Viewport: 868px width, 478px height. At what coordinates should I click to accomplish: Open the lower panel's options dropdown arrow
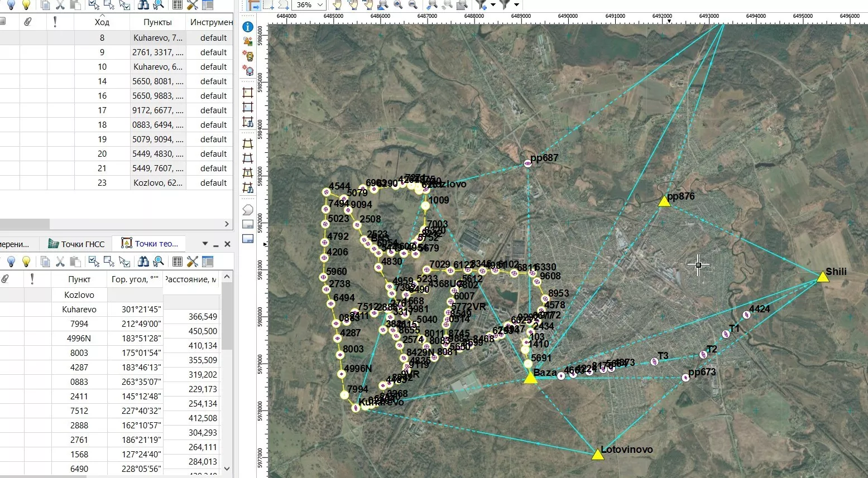[x=205, y=244]
